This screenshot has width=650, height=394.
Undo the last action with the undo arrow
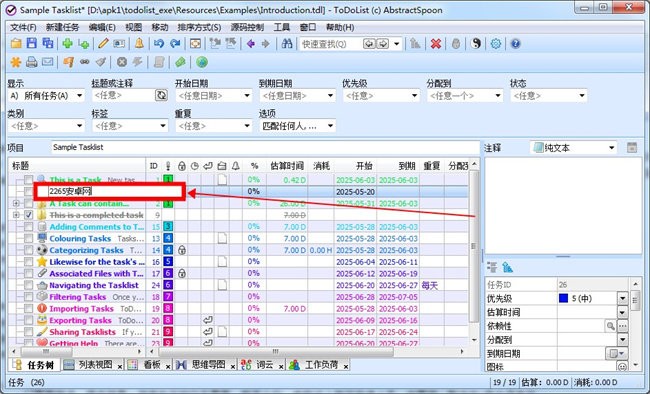coord(159,44)
